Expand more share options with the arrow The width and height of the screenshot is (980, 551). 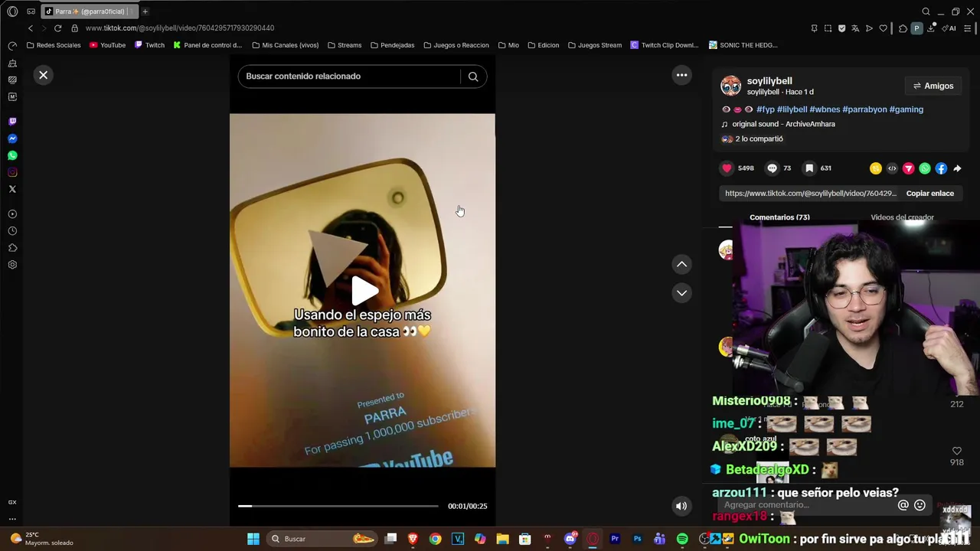957,168
